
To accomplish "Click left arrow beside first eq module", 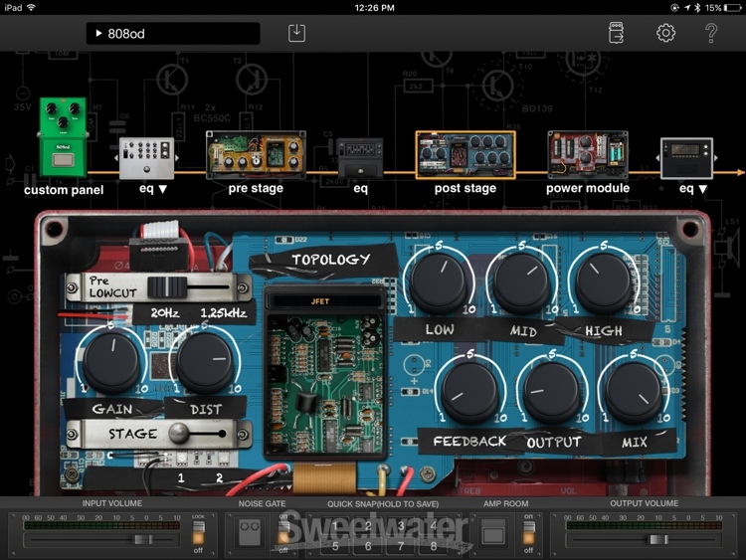I will [x=115, y=158].
